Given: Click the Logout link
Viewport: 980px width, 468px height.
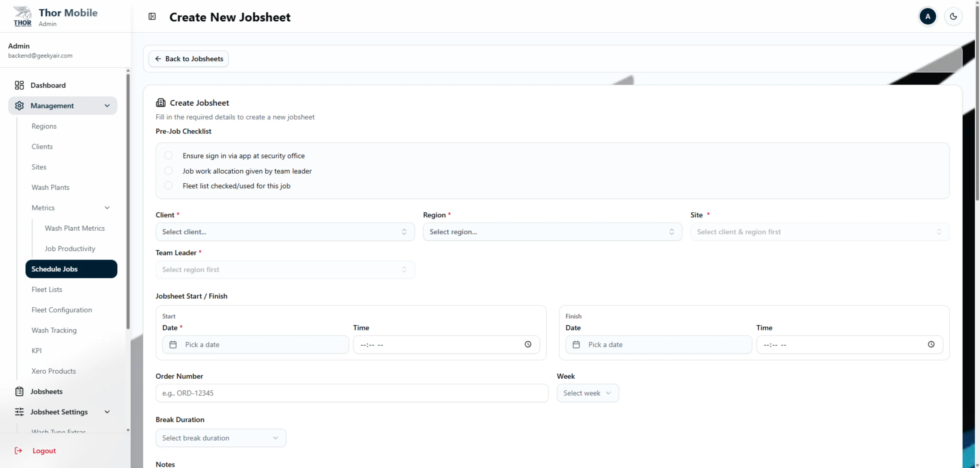Looking at the screenshot, I should pos(44,451).
